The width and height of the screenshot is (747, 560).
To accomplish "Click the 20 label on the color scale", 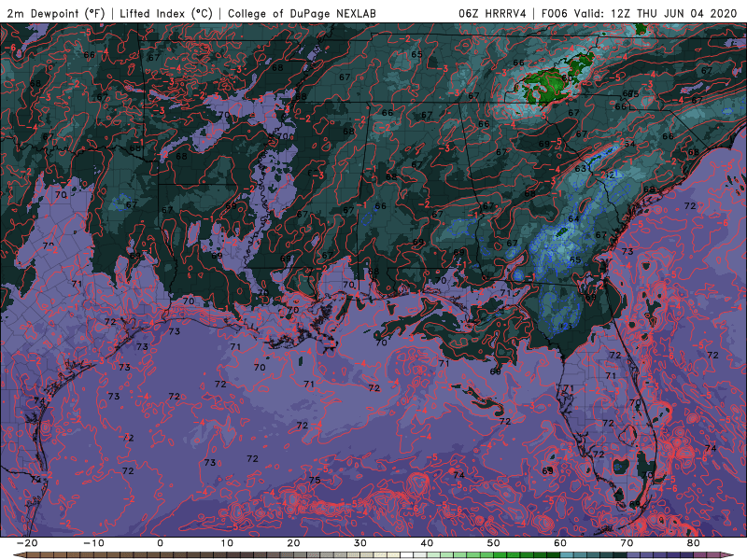I will point(293,543).
